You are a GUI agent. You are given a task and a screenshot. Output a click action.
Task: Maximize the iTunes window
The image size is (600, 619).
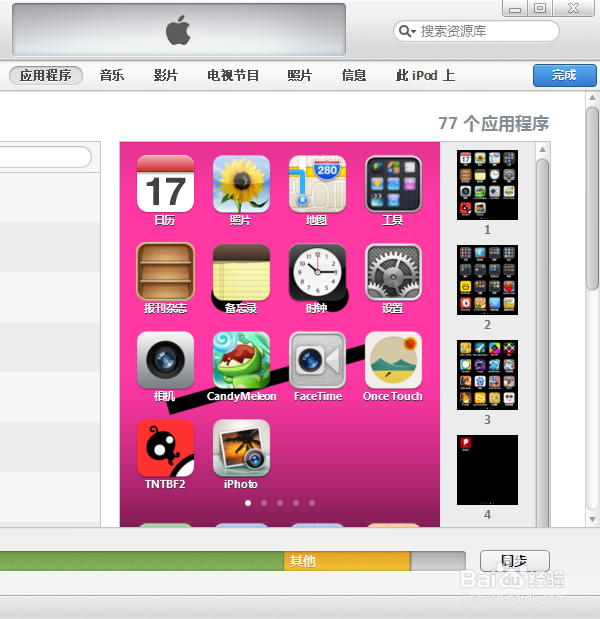point(540,9)
